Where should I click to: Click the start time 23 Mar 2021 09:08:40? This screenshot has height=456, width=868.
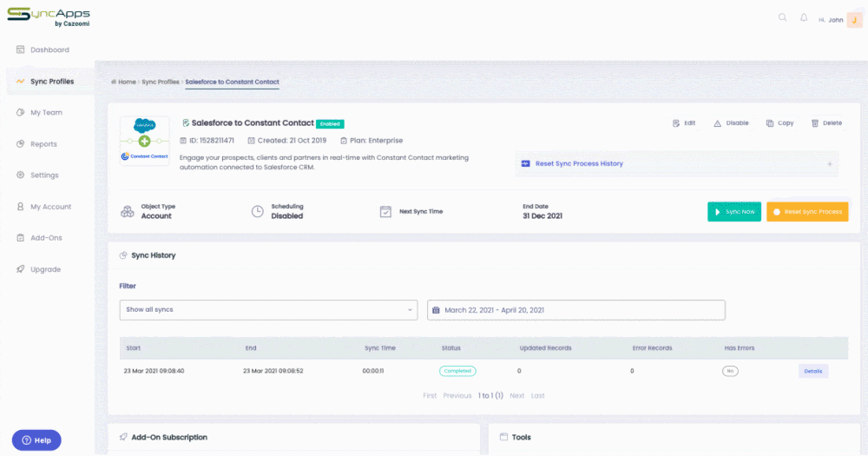tap(154, 371)
